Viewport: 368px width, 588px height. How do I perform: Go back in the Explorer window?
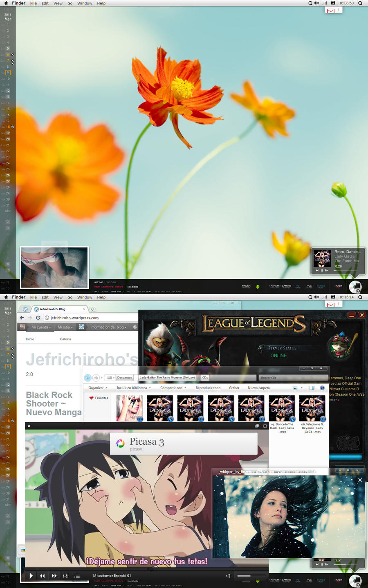pos(88,378)
